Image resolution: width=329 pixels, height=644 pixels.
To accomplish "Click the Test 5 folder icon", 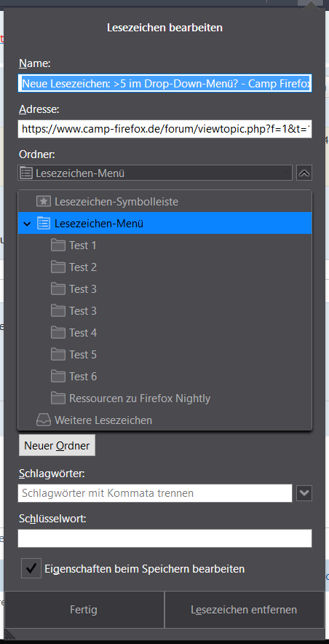I will click(58, 354).
